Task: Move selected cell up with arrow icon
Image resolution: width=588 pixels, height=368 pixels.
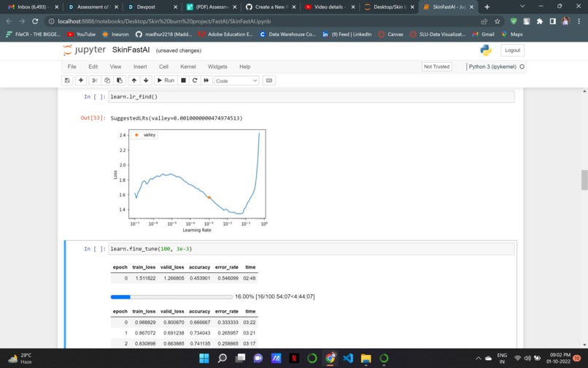Action: (x=134, y=80)
